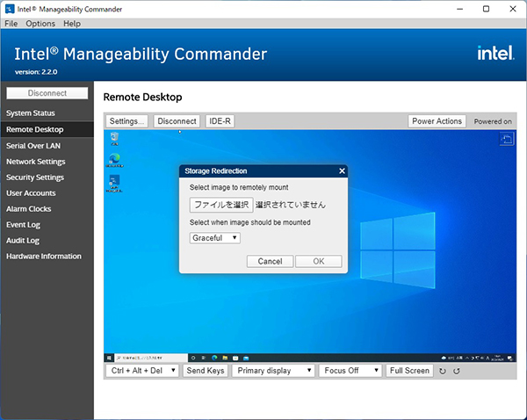Screen dimensions: 527x420
Task: Click the Recycle Bin icon on remote desktop
Action: click(x=114, y=139)
